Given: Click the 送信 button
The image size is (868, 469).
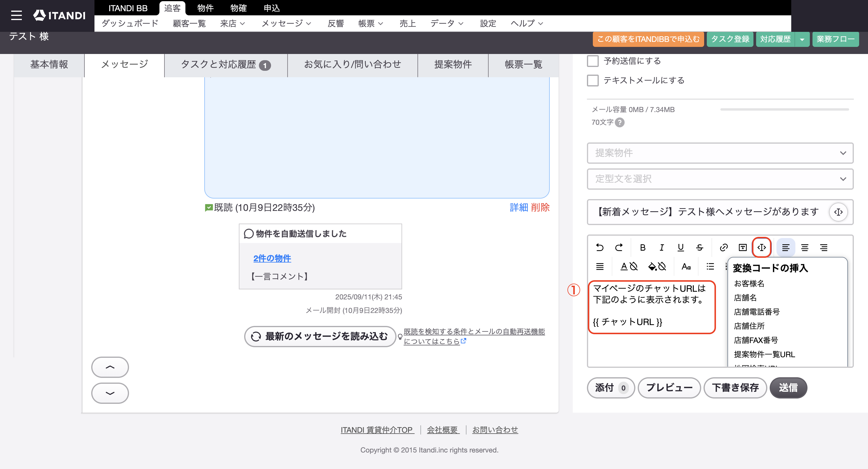Looking at the screenshot, I should pyautogui.click(x=788, y=388).
